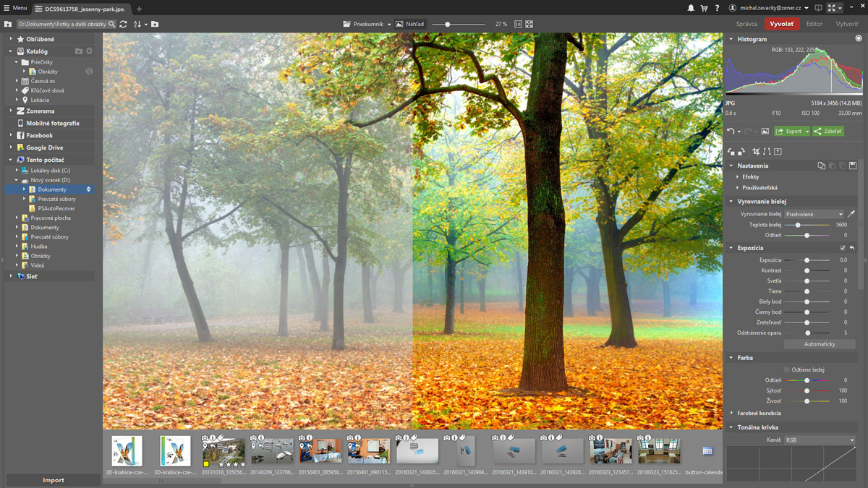Expand the Efekty settings group

[x=750, y=176]
